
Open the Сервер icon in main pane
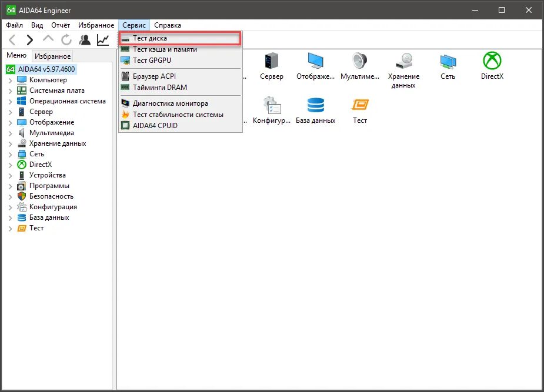[271, 61]
